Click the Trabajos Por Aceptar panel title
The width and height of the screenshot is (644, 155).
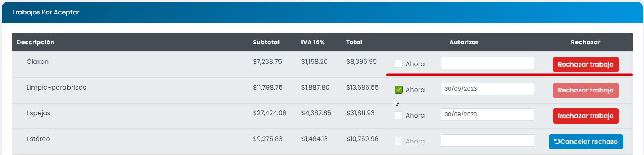pyautogui.click(x=45, y=12)
